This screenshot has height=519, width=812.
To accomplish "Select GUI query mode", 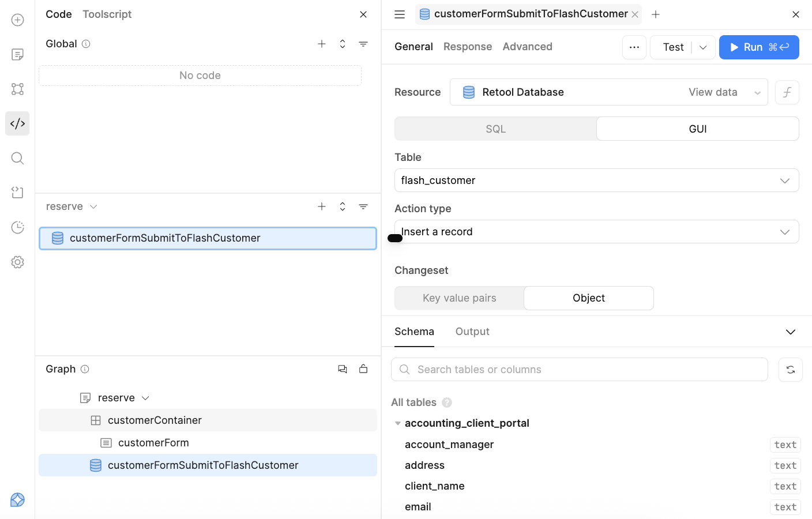I will [x=697, y=129].
